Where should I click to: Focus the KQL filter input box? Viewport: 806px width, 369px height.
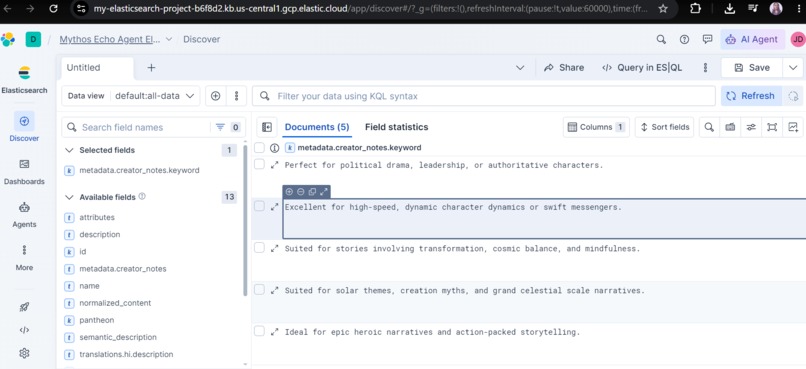tap(484, 96)
